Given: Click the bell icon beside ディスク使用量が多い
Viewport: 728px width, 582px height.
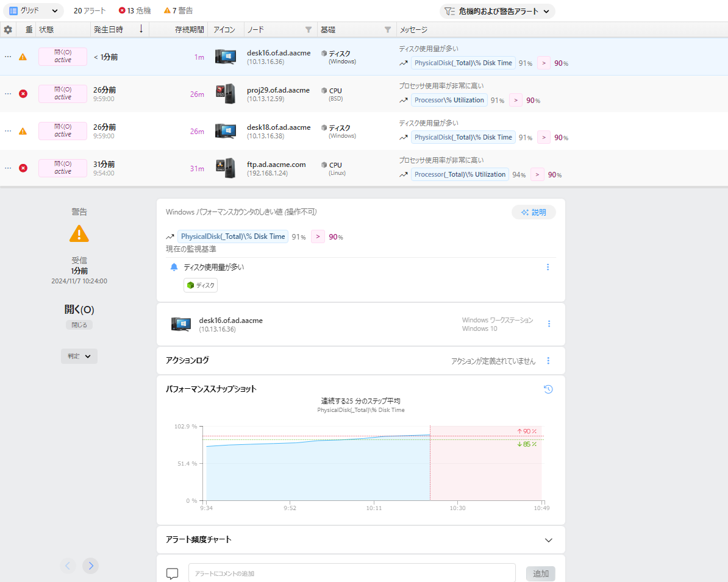Looking at the screenshot, I should 174,267.
